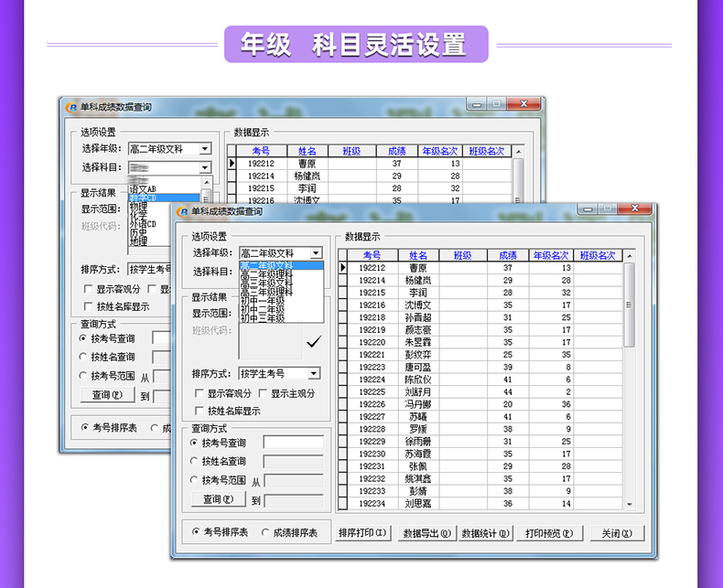Select 初中三年级 from the grade list
This screenshot has width=723, height=588.
(263, 319)
